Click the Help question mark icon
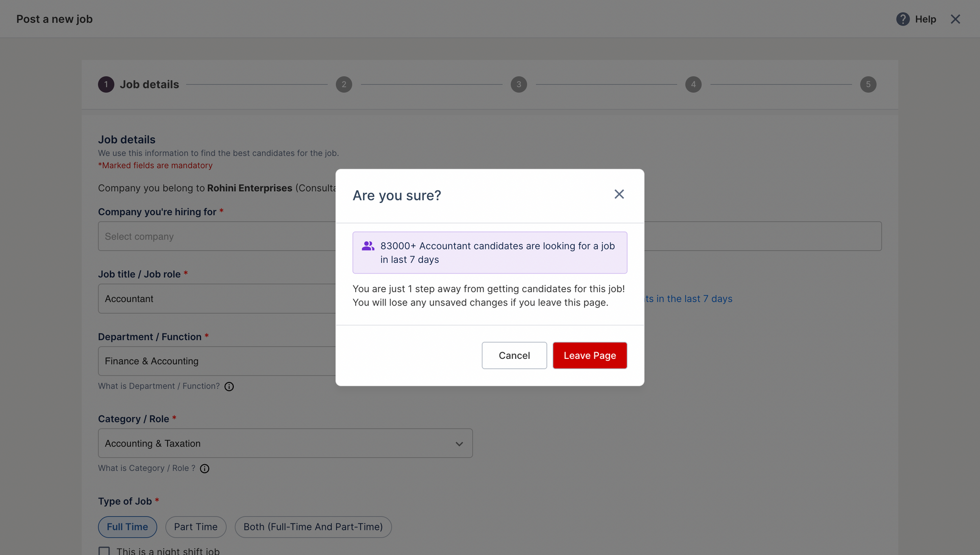980x555 pixels. tap(903, 19)
